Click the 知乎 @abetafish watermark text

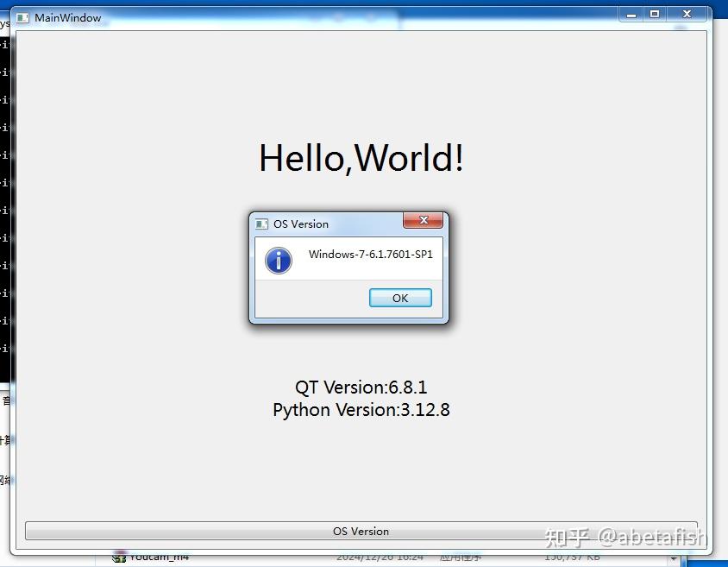coord(625,535)
